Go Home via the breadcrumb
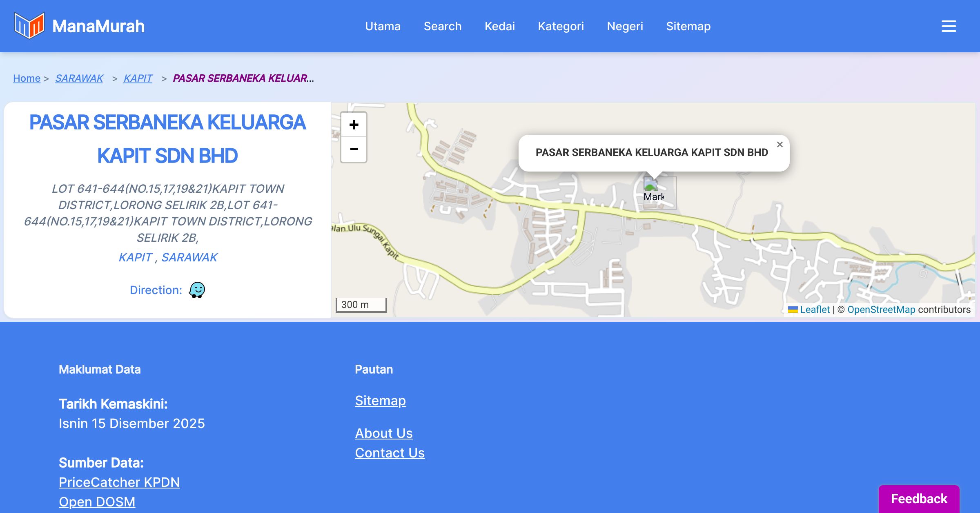This screenshot has height=513, width=980. point(27,78)
